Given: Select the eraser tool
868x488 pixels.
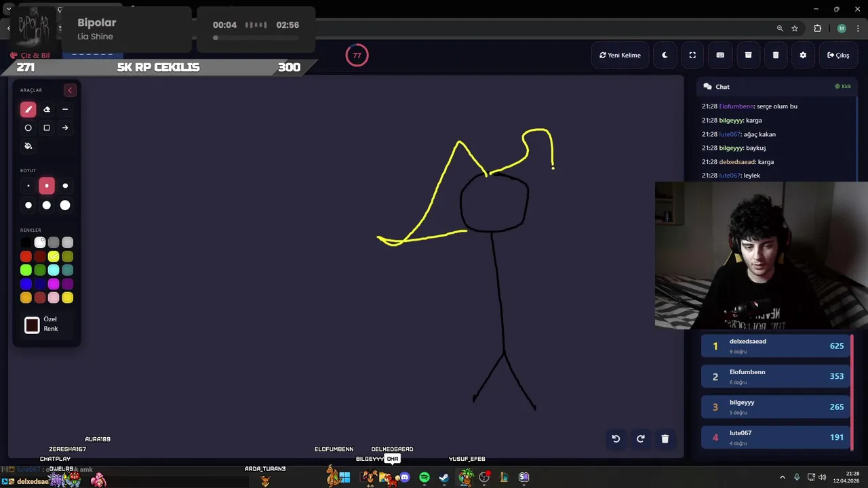Looking at the screenshot, I should tap(47, 109).
